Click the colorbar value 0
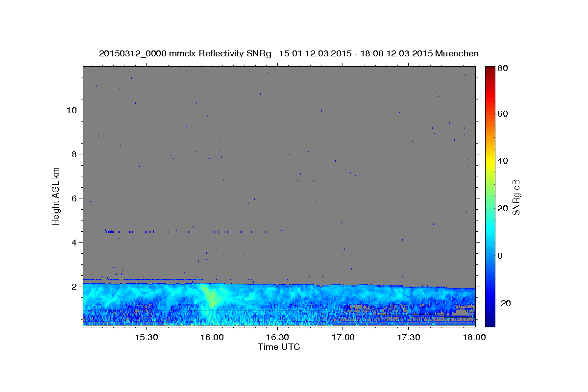588x392 pixels. pyautogui.click(x=500, y=256)
